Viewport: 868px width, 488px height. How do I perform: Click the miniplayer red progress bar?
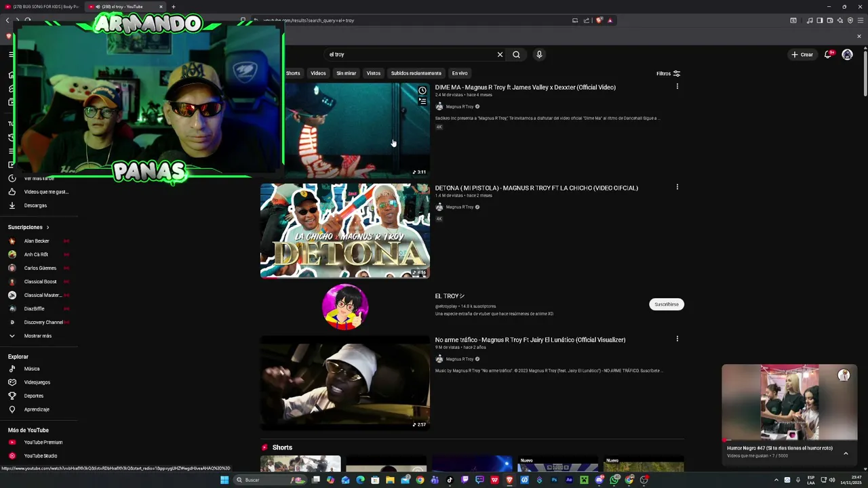click(x=789, y=440)
